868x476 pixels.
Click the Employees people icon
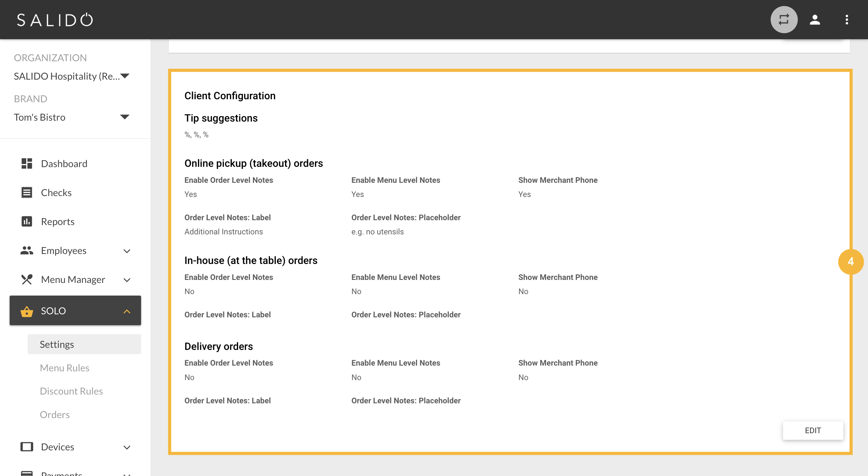point(27,251)
